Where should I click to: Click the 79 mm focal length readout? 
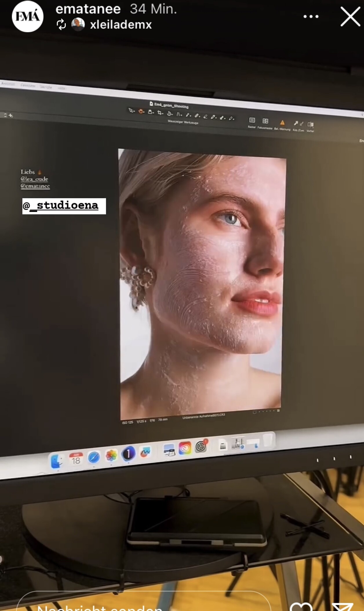[163, 420]
